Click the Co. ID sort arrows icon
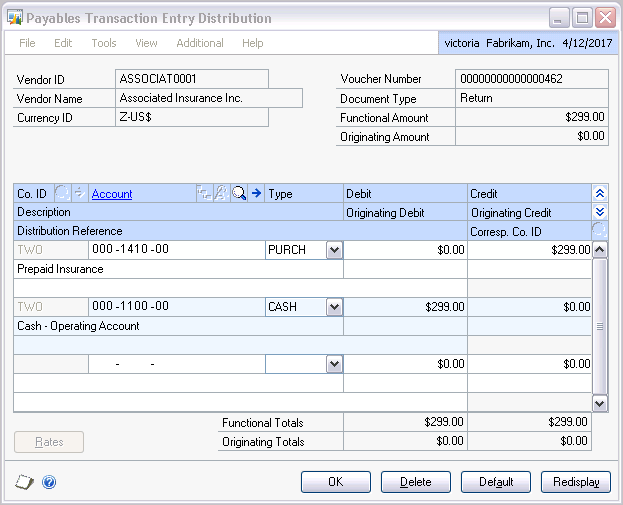The height and width of the screenshot is (505, 623). (79, 194)
